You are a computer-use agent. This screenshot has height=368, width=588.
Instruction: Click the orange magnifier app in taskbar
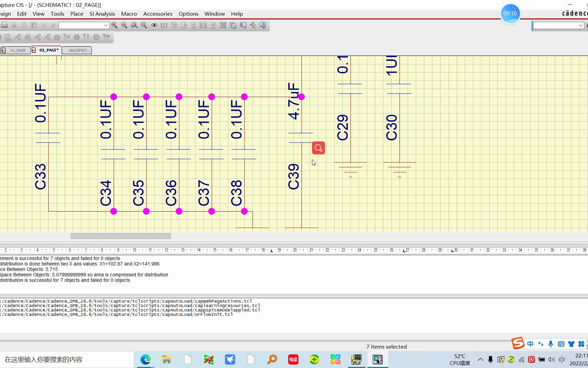pyautogui.click(x=272, y=359)
